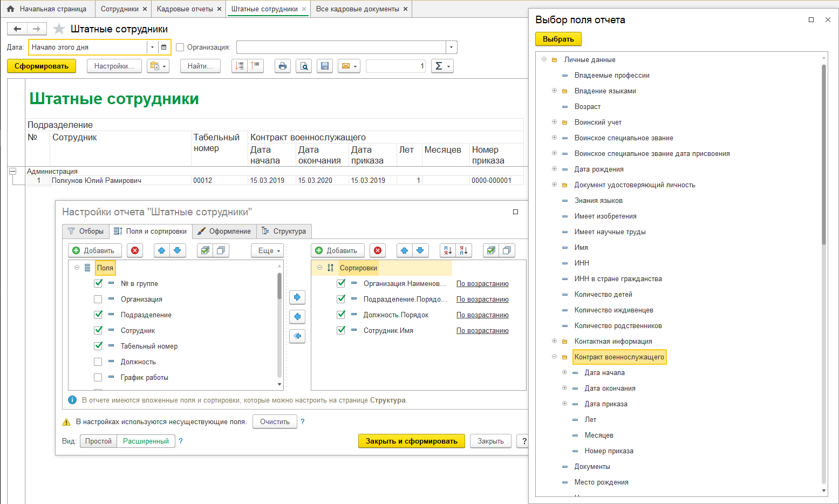This screenshot has height=504, width=839.
Task: Click По возрастанию link for Должность.Порядок
Action: [482, 315]
